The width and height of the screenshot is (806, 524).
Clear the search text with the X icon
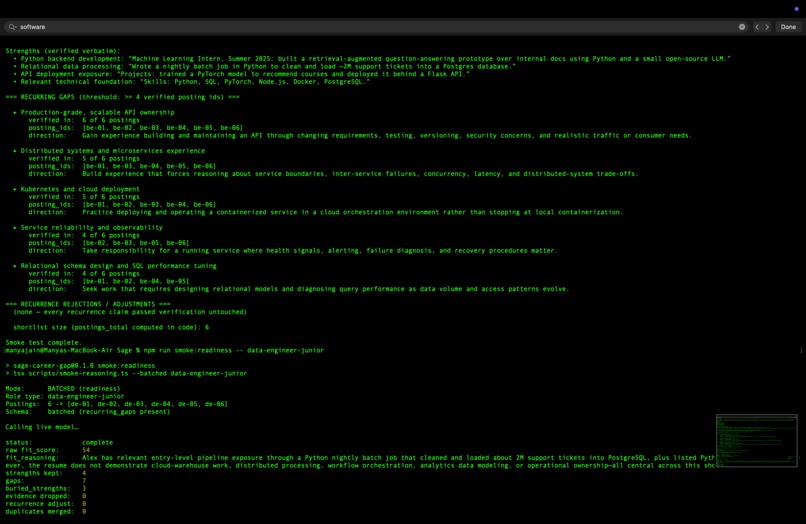[742, 27]
